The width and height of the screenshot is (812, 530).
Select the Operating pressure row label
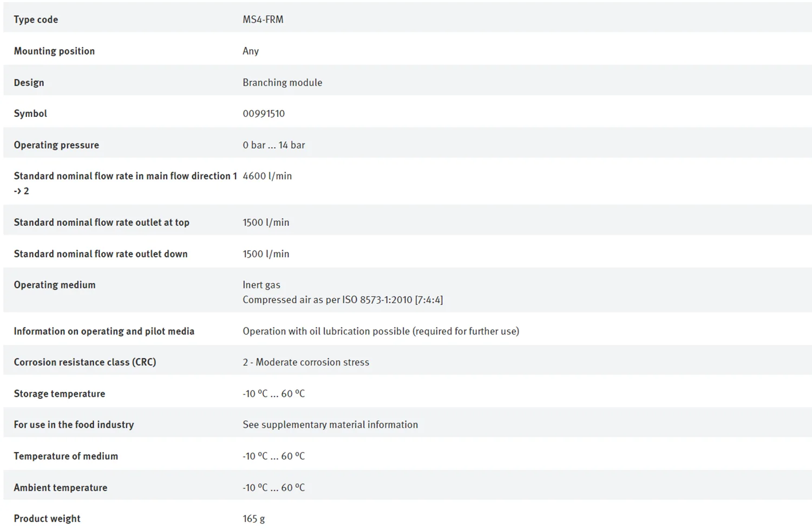(x=56, y=145)
